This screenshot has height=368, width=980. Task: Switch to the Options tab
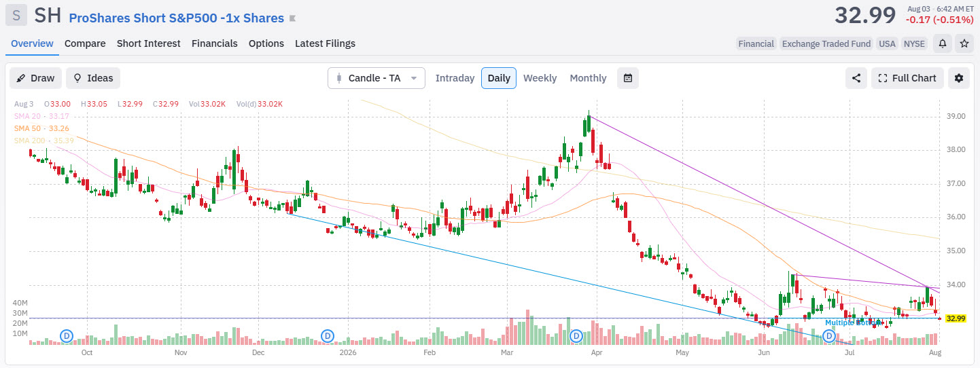(266, 43)
